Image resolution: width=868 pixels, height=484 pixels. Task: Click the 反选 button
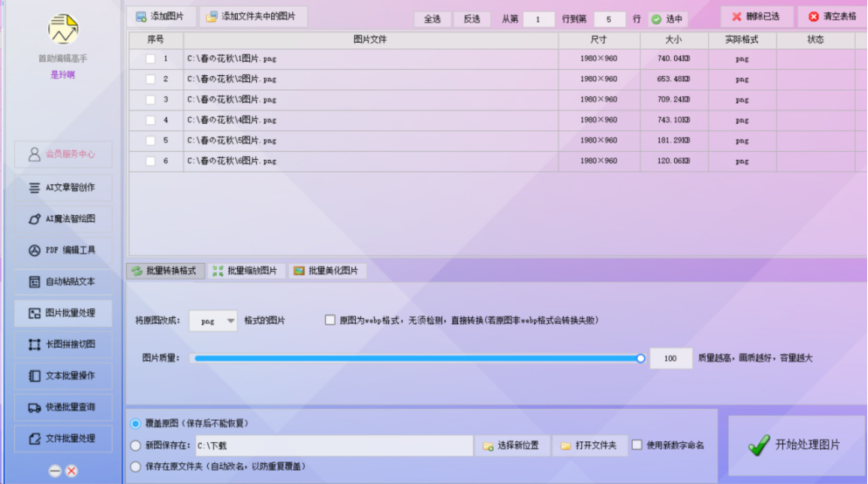pyautogui.click(x=472, y=19)
